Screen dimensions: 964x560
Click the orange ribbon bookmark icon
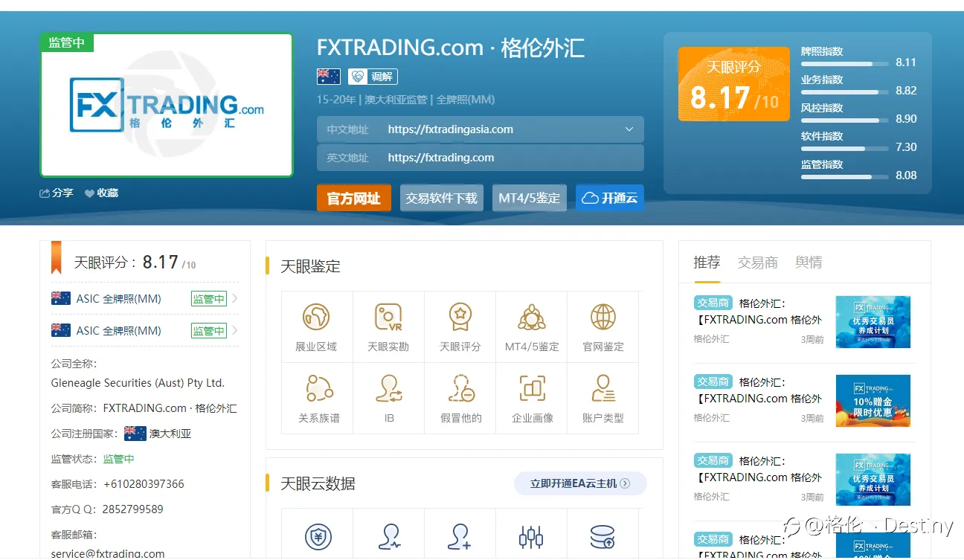57,258
